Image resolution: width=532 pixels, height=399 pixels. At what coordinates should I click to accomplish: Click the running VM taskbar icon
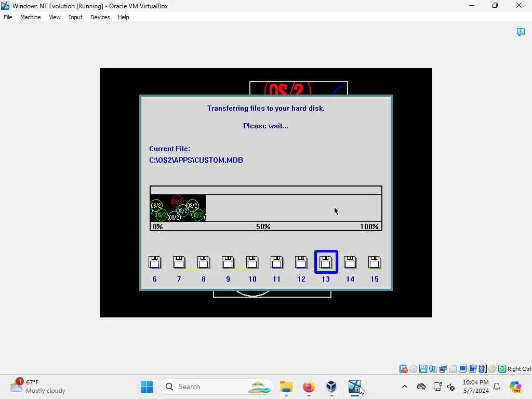354,387
